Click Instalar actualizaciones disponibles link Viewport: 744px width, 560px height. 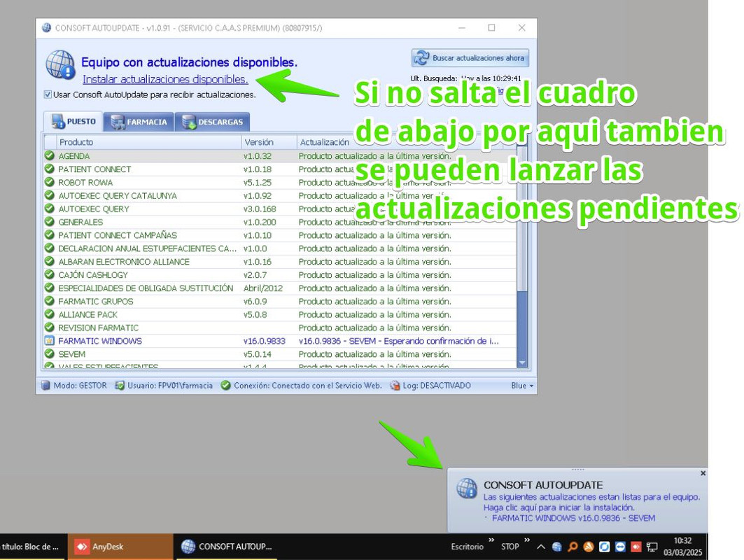(x=165, y=79)
